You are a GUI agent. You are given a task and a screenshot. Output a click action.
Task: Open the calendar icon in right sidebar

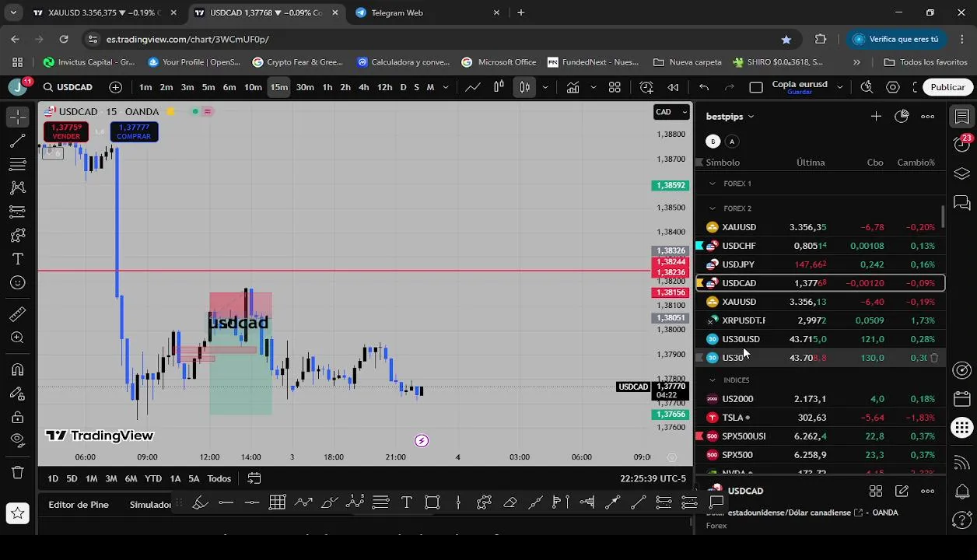coord(962,398)
